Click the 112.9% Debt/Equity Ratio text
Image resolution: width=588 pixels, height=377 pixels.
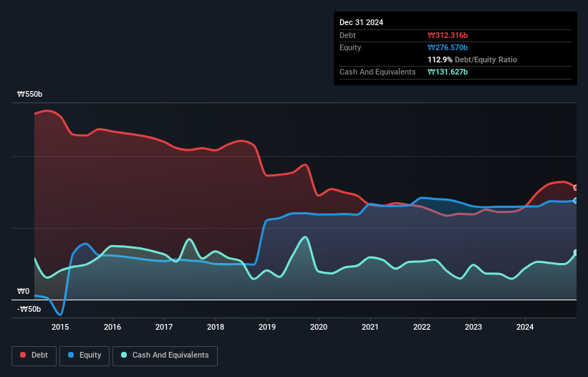(x=473, y=59)
